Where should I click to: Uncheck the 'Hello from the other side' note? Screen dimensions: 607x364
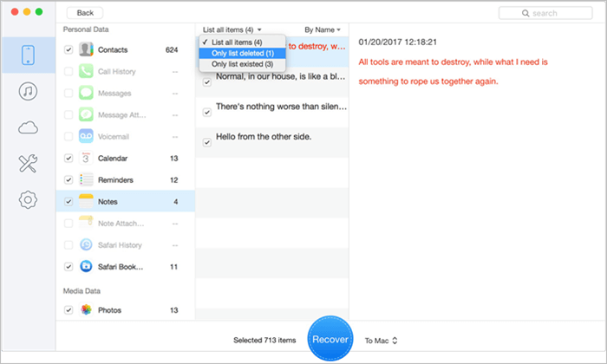207,142
